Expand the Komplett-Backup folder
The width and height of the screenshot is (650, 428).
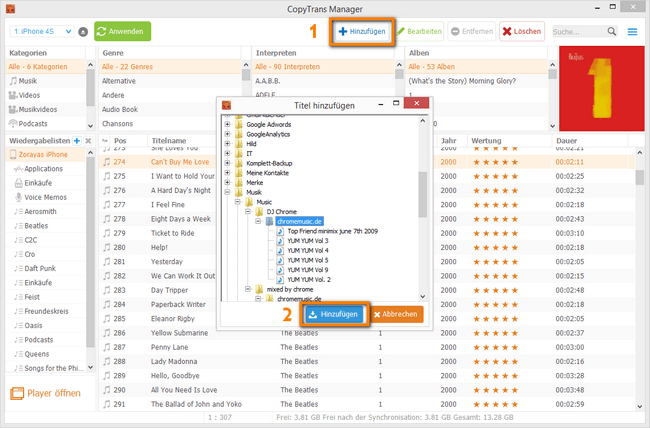coord(227,163)
